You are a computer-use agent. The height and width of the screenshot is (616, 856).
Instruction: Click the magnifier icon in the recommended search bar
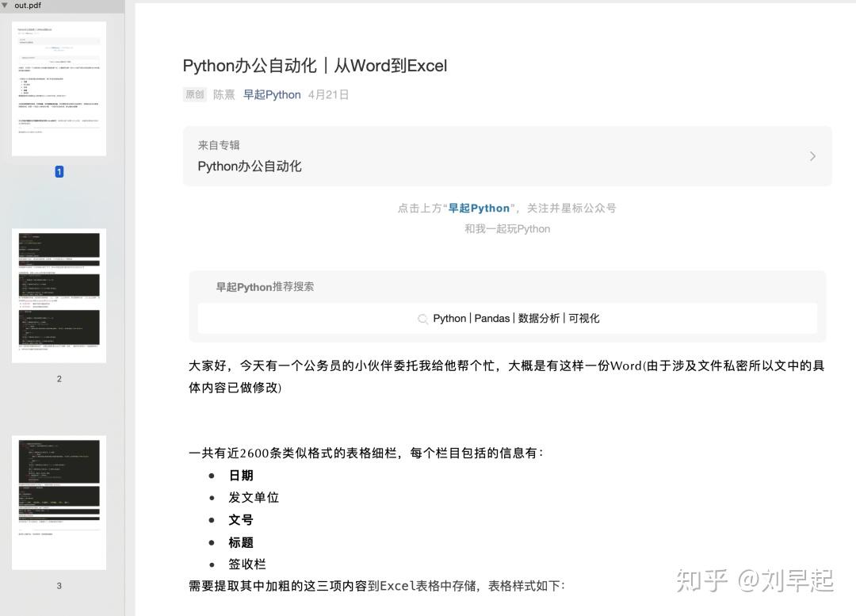coord(423,318)
